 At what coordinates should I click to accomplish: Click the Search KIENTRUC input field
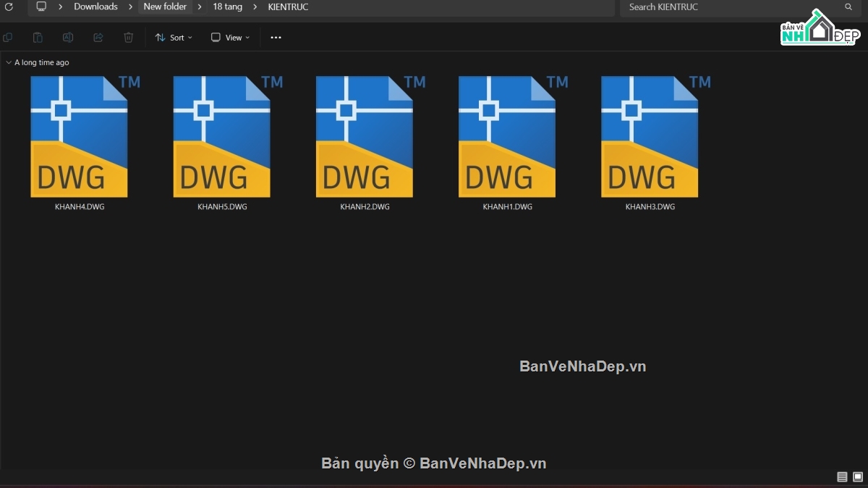coord(731,7)
